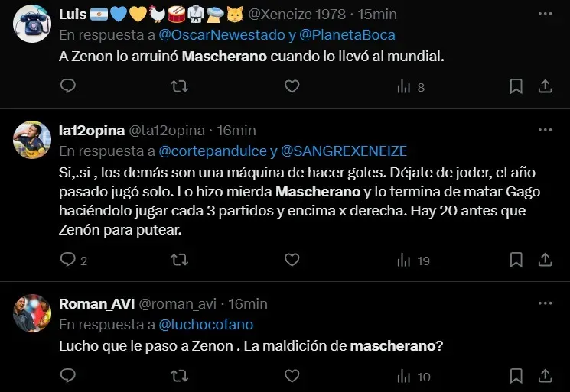Share Roman_AVI's tweet

click(x=546, y=376)
